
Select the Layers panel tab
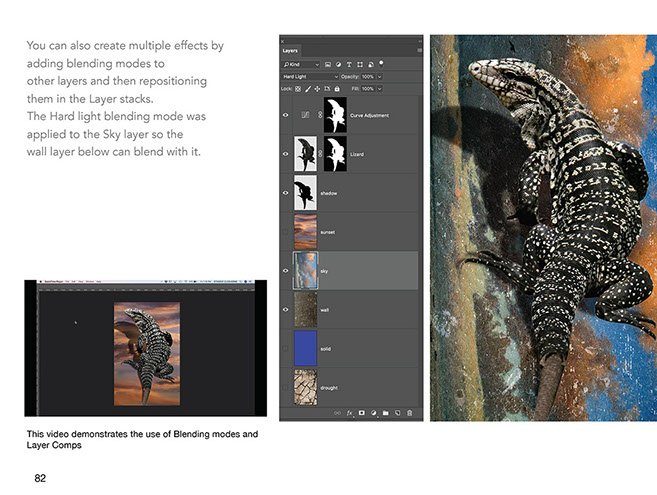(289, 50)
